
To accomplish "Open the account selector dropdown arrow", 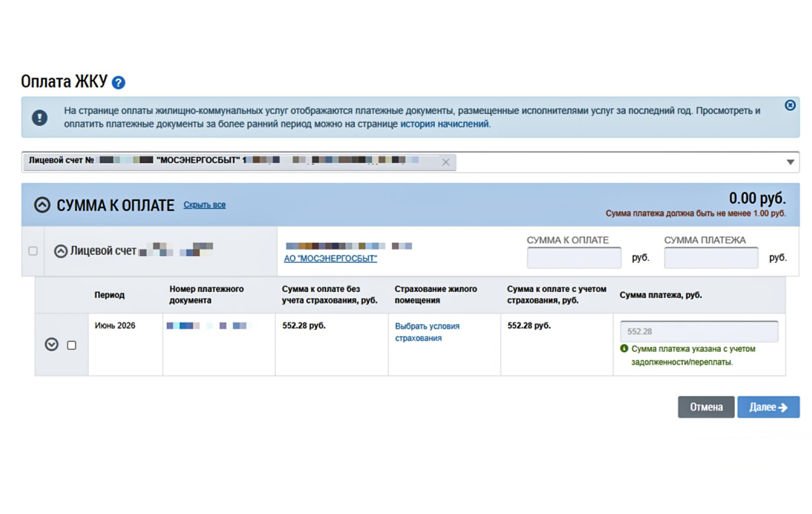I will pos(790,162).
